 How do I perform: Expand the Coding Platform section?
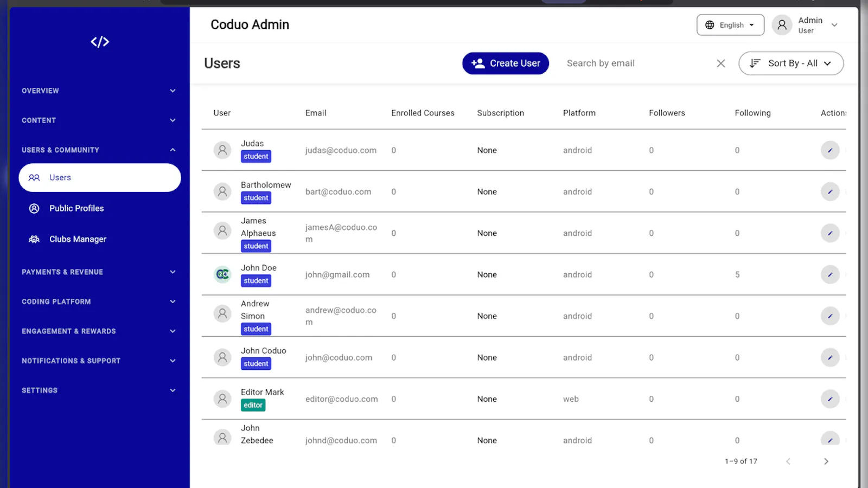tap(99, 301)
